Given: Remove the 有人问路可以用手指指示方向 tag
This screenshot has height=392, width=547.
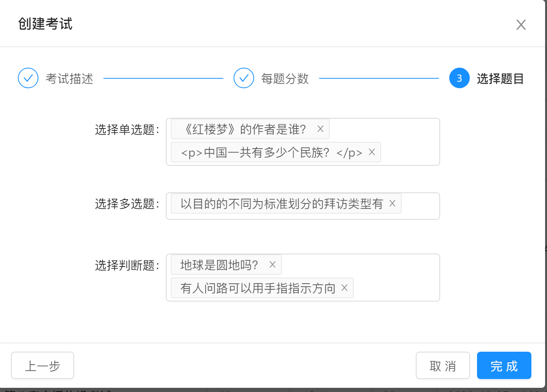Looking at the screenshot, I should click(344, 288).
